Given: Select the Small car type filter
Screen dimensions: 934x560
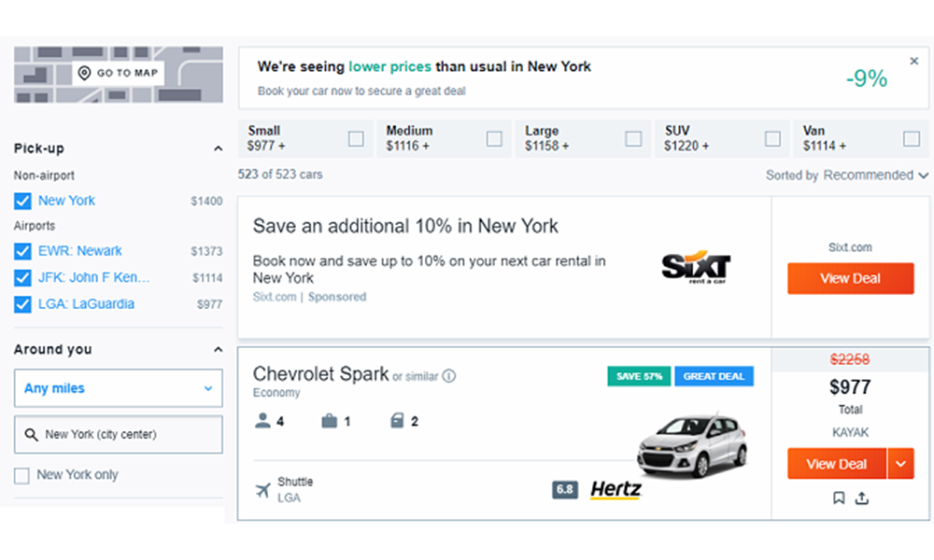Looking at the screenshot, I should point(356,139).
